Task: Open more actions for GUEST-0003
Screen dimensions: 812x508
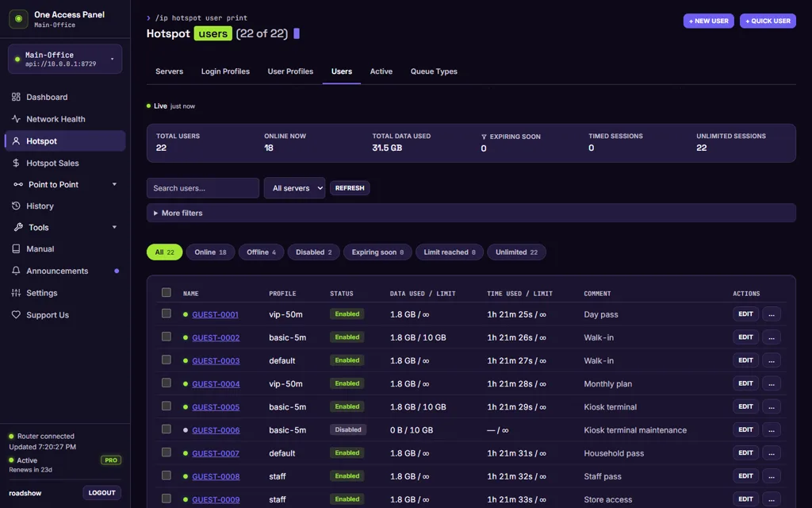Action: coord(771,360)
